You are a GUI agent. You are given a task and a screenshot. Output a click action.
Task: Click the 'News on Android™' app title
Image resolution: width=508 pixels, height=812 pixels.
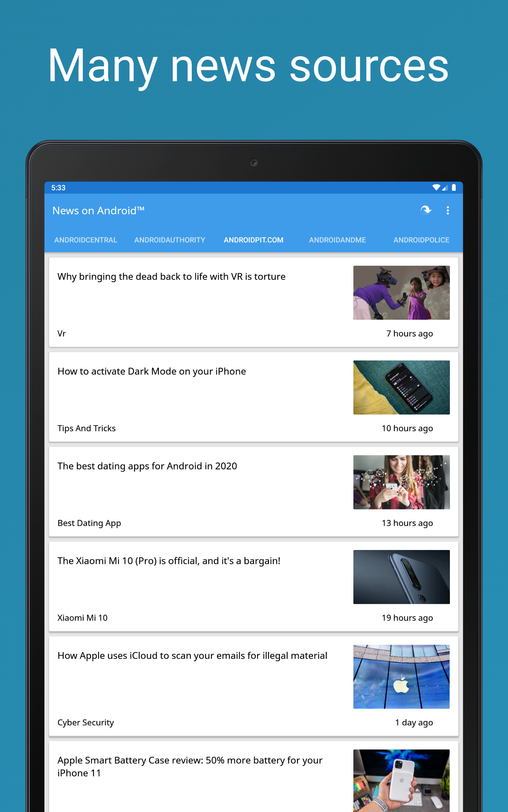98,210
